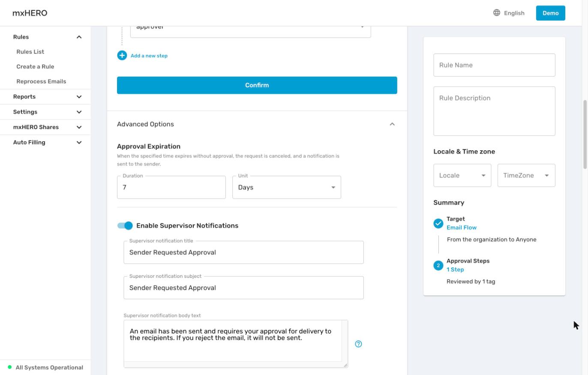Viewport: 588px width, 375px height.
Task: Open Rules List in sidebar
Action: pos(30,52)
